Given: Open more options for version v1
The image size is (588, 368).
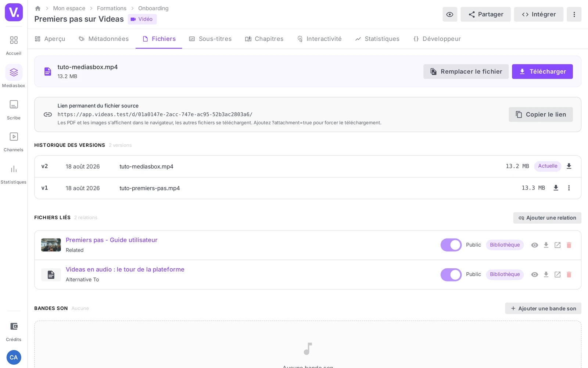Looking at the screenshot, I should pos(569,188).
